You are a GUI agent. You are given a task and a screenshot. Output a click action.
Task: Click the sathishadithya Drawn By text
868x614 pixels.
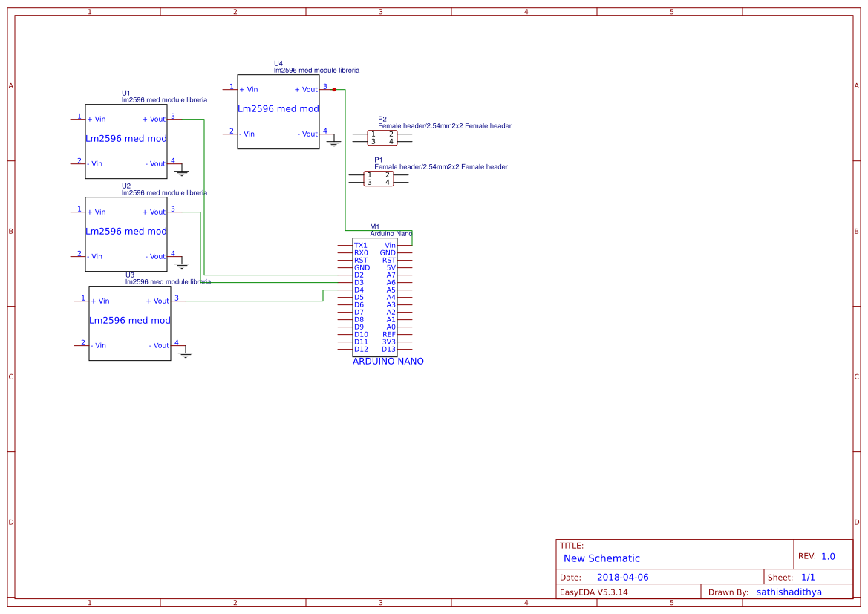point(789,592)
